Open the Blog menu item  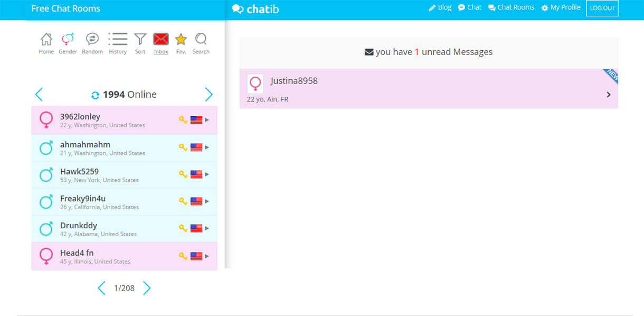pos(440,7)
